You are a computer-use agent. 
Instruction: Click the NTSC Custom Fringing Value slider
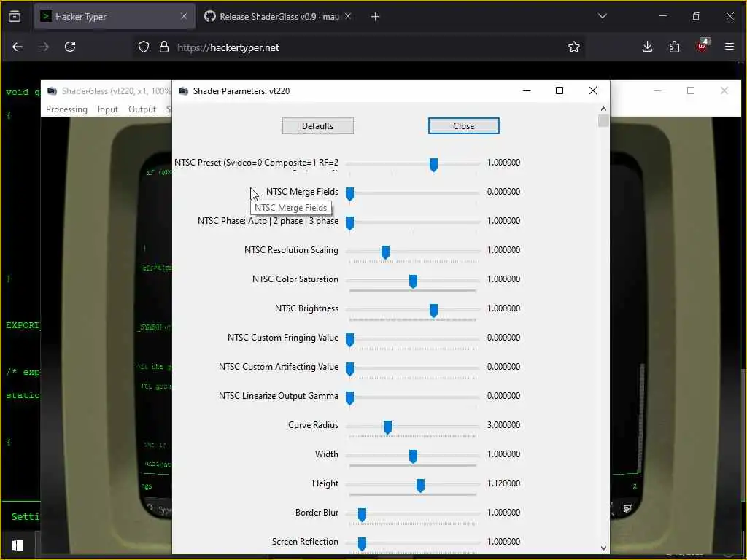point(413,340)
